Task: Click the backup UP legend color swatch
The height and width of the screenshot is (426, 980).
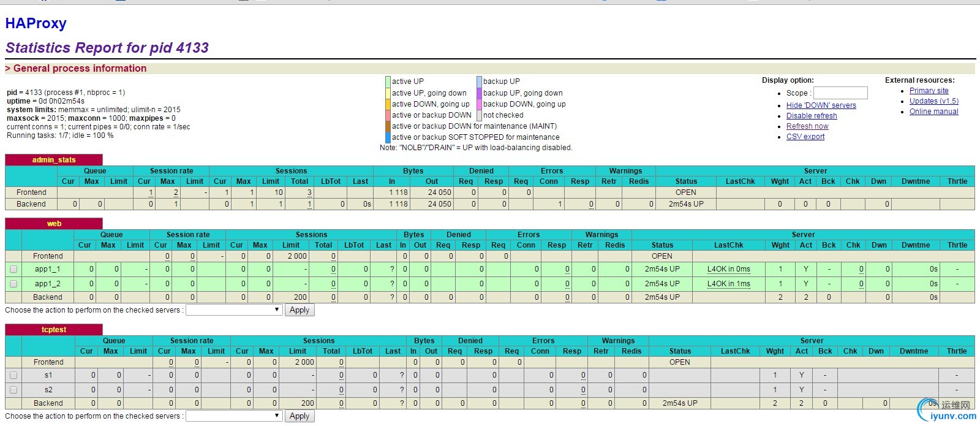Action: tap(480, 82)
